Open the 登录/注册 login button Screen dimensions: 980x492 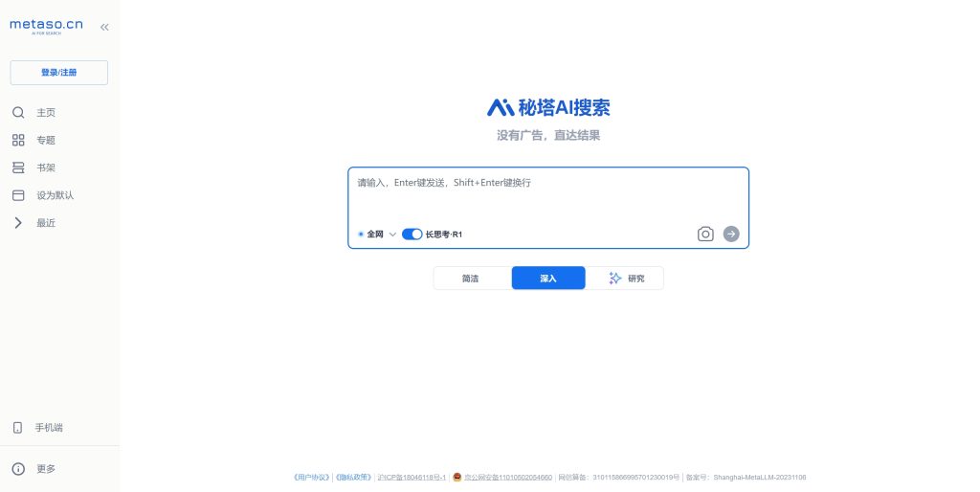(58, 73)
